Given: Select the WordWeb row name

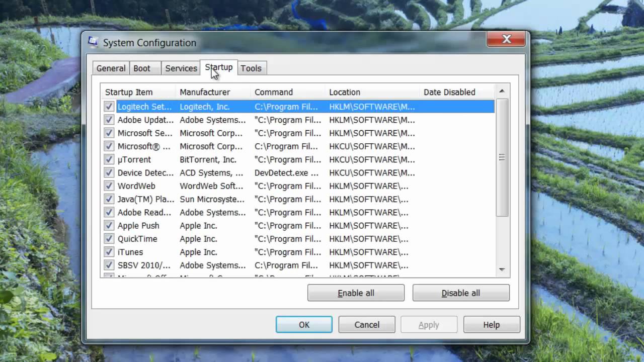Looking at the screenshot, I should [136, 186].
